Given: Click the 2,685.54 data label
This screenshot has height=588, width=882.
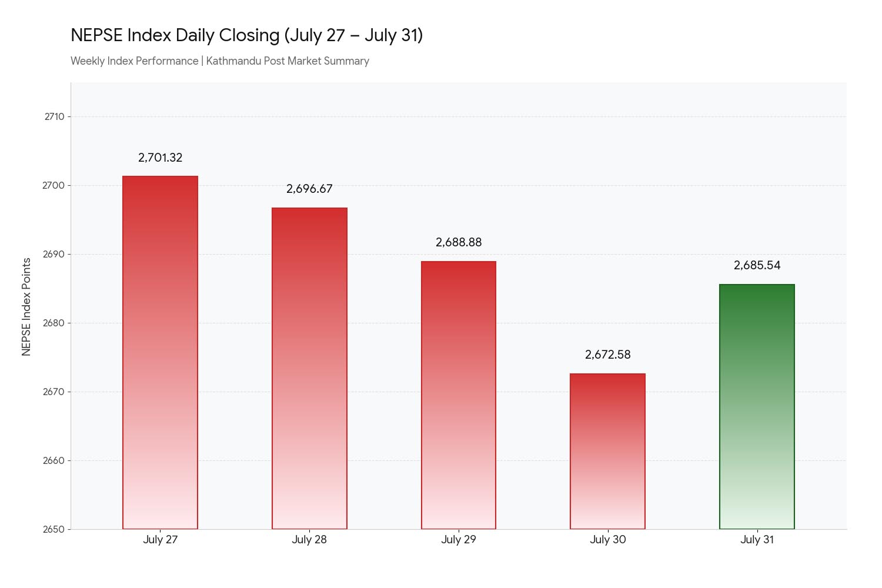Looking at the screenshot, I should point(757,265).
